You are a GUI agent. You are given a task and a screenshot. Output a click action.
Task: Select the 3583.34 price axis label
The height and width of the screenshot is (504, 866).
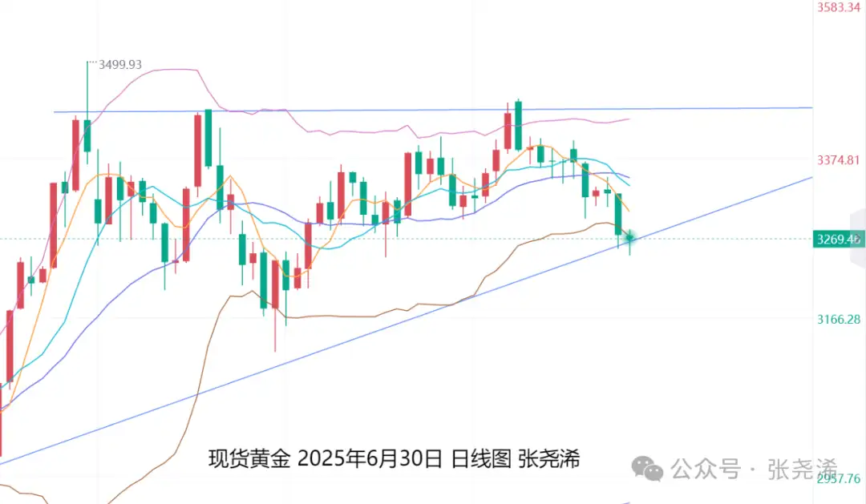coord(839,7)
